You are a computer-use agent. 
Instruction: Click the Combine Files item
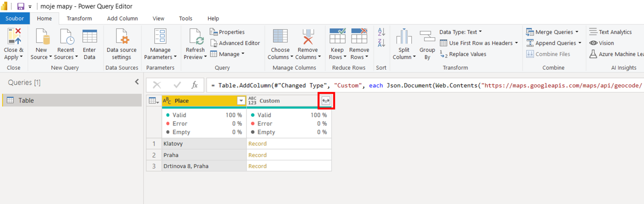coord(548,54)
